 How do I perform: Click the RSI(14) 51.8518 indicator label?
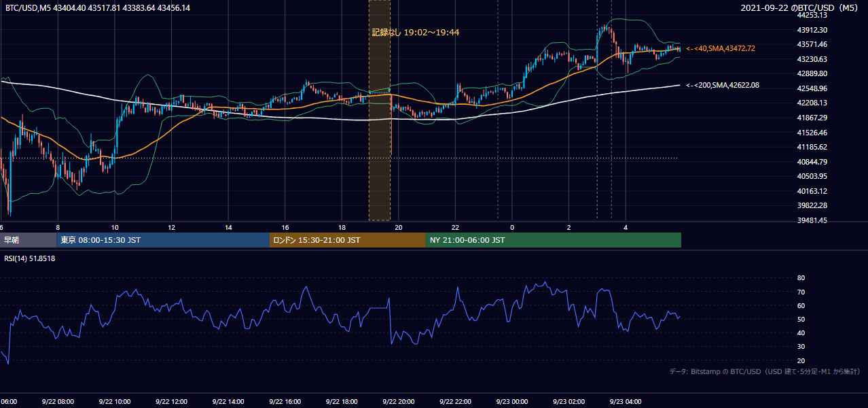30,258
